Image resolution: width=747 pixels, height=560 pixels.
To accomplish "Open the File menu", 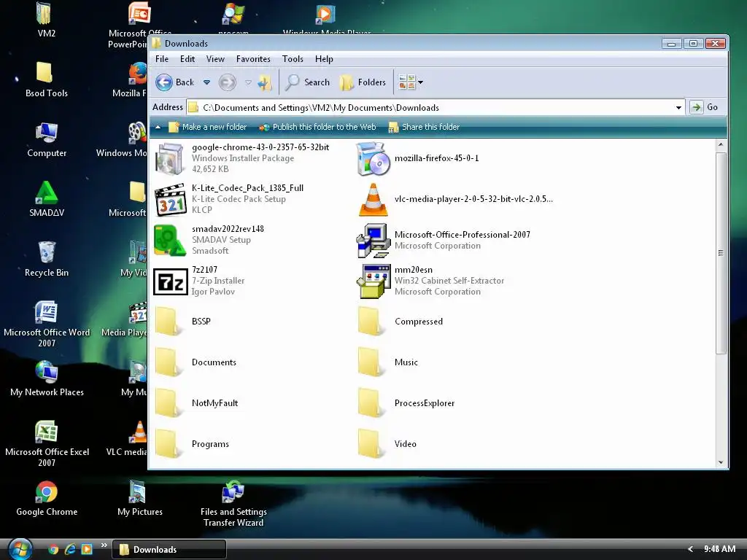I will pyautogui.click(x=162, y=59).
